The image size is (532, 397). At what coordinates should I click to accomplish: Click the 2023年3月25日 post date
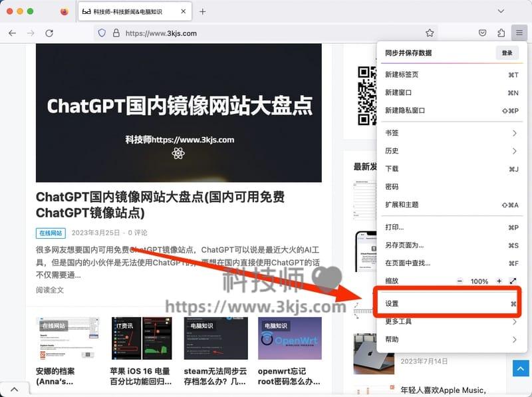pos(95,233)
